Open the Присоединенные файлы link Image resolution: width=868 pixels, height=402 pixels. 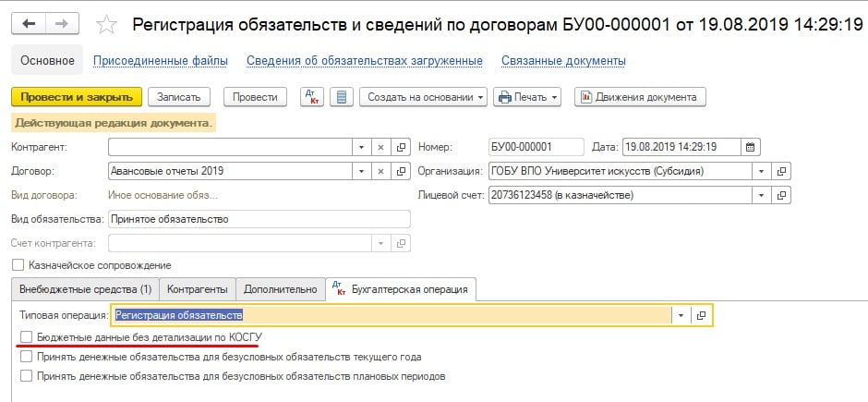(x=161, y=61)
